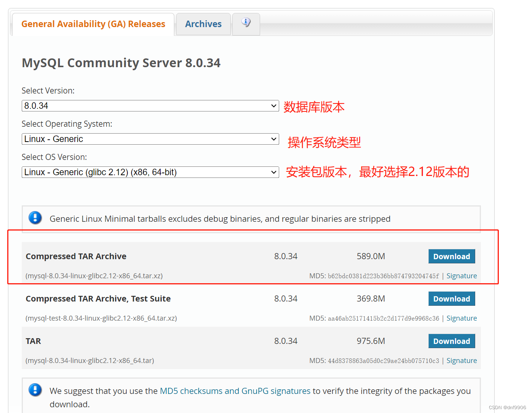Select the MD5 value starting aa46ab251714
Image resolution: width=532 pixels, height=413 pixels.
coord(383,318)
